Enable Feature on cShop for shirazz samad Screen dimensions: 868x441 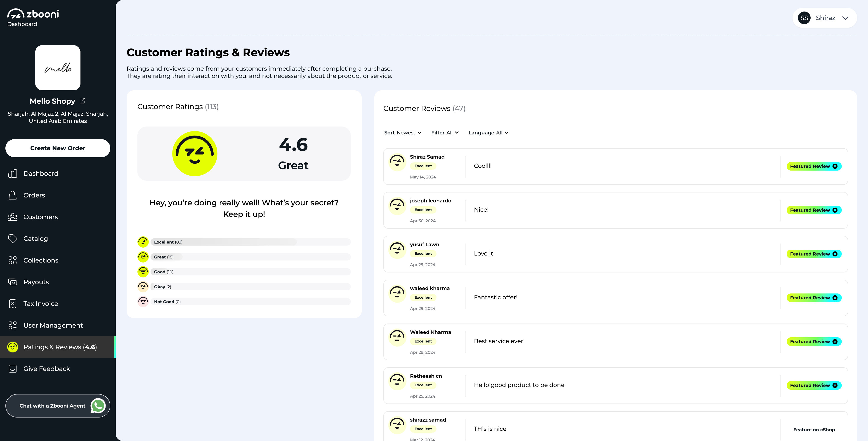(814, 429)
